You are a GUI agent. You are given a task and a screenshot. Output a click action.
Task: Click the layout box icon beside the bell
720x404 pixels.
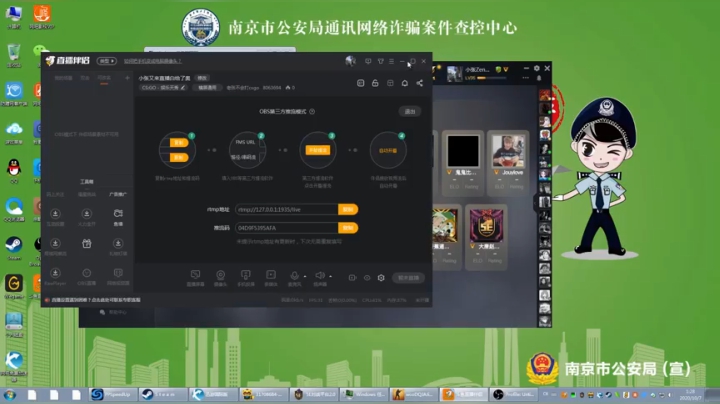pos(390,83)
